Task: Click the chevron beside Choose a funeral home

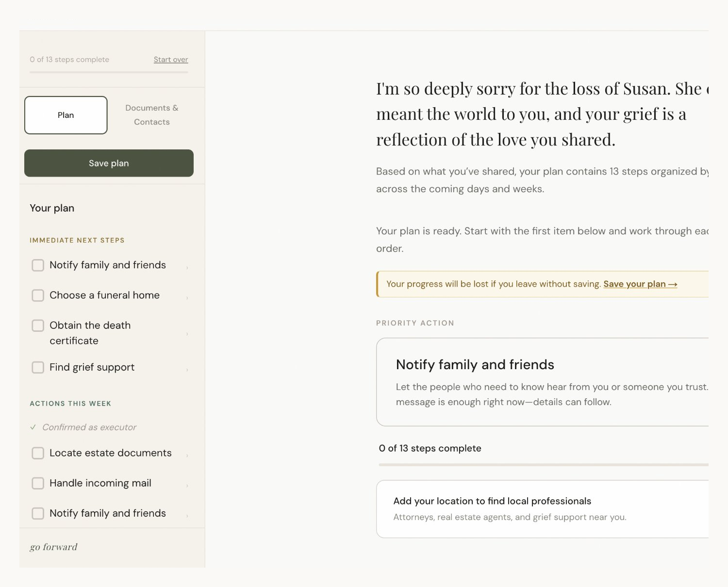Action: [187, 297]
